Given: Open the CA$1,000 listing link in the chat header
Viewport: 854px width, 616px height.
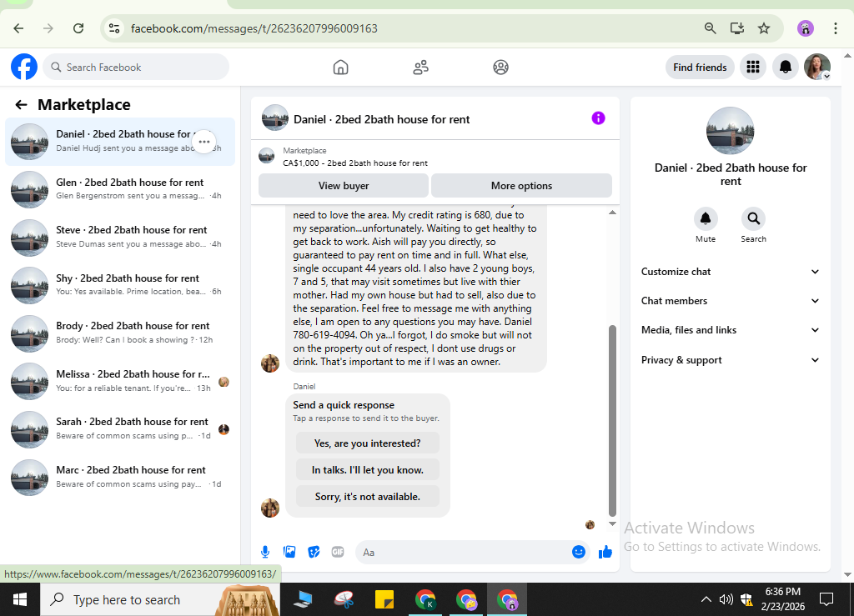Looking at the screenshot, I should tap(355, 163).
